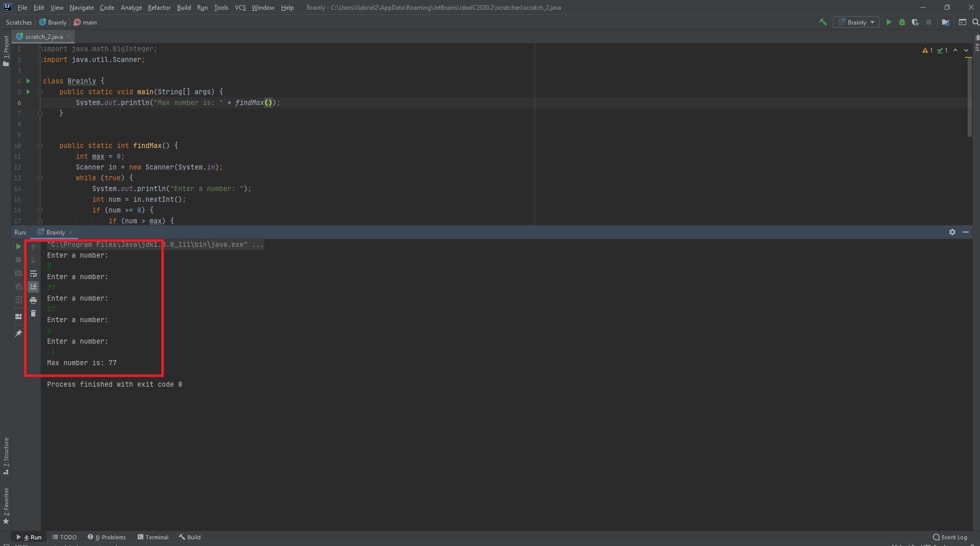Open the Problems tool window

click(x=106, y=537)
